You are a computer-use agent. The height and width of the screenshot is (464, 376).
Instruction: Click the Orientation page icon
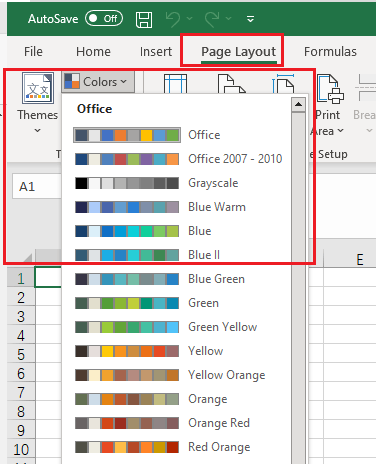tap(231, 84)
